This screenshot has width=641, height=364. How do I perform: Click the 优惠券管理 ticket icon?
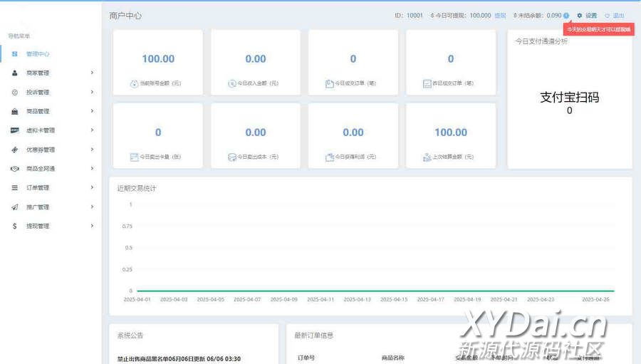click(15, 150)
